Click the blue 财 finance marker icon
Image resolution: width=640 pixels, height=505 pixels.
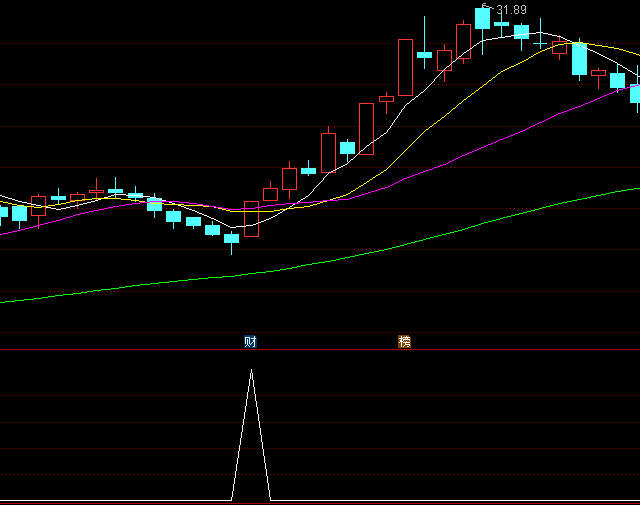(x=250, y=341)
